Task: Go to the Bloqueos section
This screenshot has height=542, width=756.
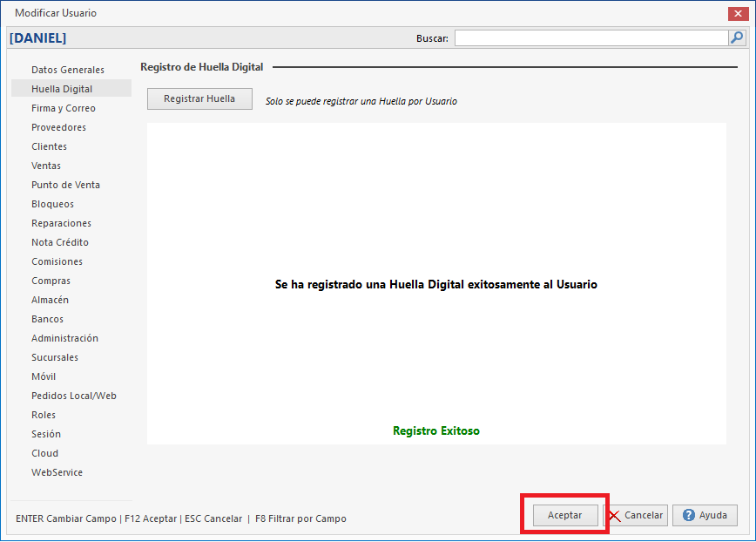Action: 52,204
